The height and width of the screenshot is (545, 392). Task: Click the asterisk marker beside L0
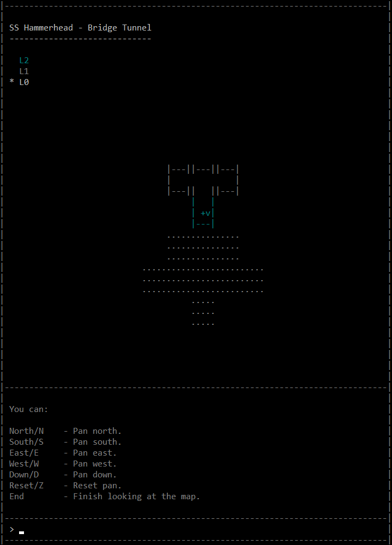(11, 82)
